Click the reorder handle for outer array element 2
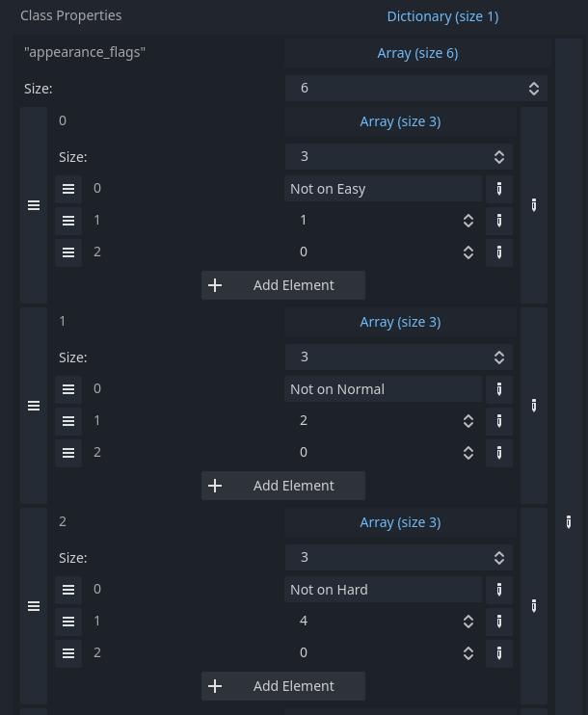 34,606
